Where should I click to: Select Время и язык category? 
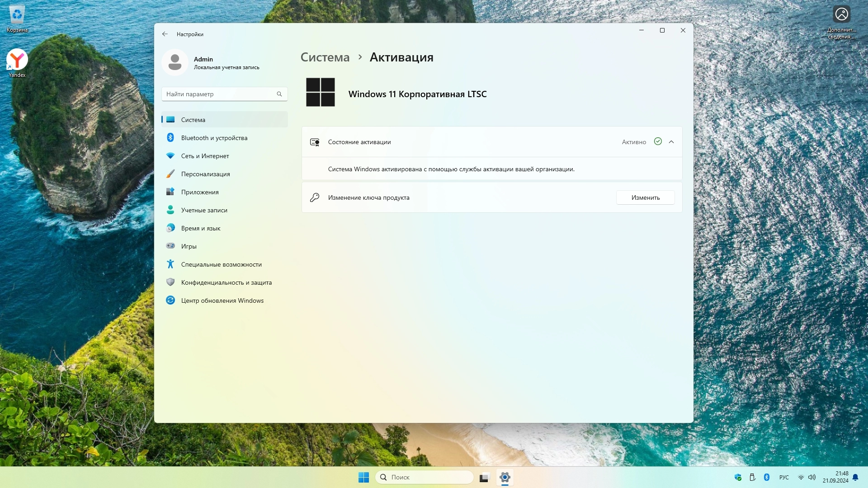200,228
